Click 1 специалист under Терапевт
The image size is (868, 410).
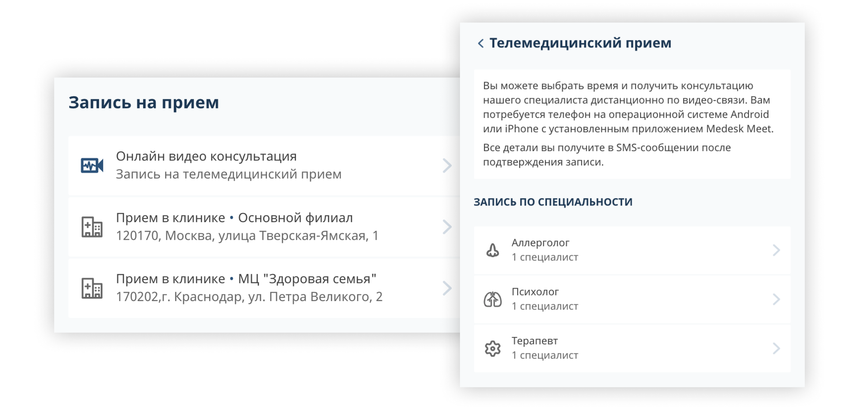[x=545, y=356]
